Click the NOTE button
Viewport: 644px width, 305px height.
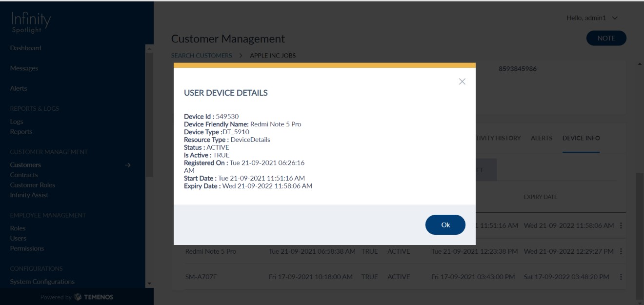[606, 39]
